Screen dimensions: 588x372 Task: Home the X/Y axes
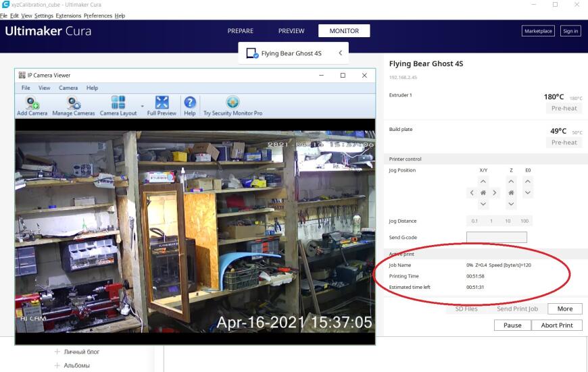pyautogui.click(x=483, y=193)
